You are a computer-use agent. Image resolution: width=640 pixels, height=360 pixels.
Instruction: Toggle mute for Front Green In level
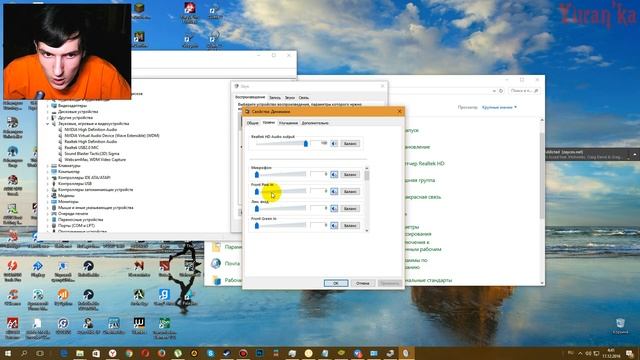(x=334, y=225)
